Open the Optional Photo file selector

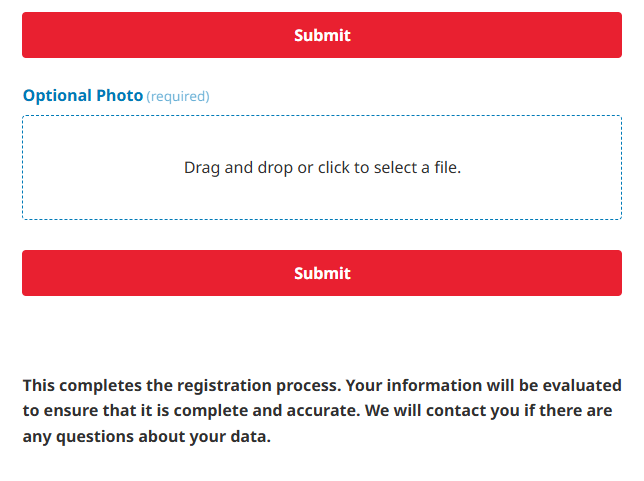tap(322, 168)
